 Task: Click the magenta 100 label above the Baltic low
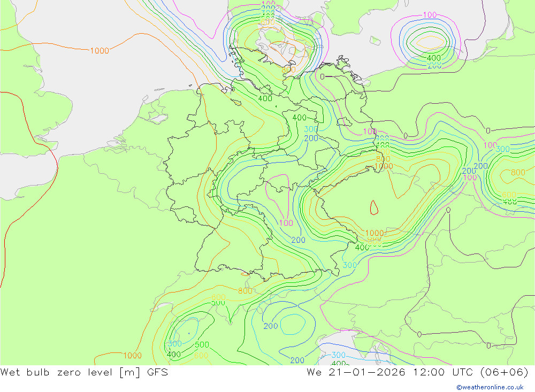click(x=430, y=14)
